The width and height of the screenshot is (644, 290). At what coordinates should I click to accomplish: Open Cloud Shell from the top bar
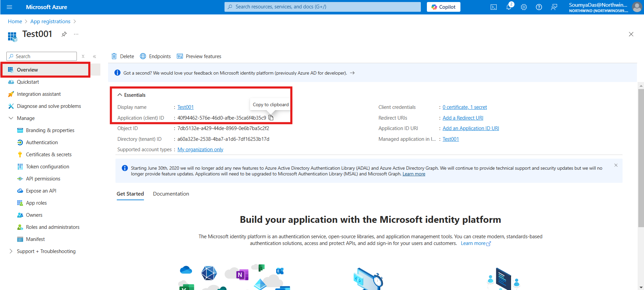pos(493,7)
